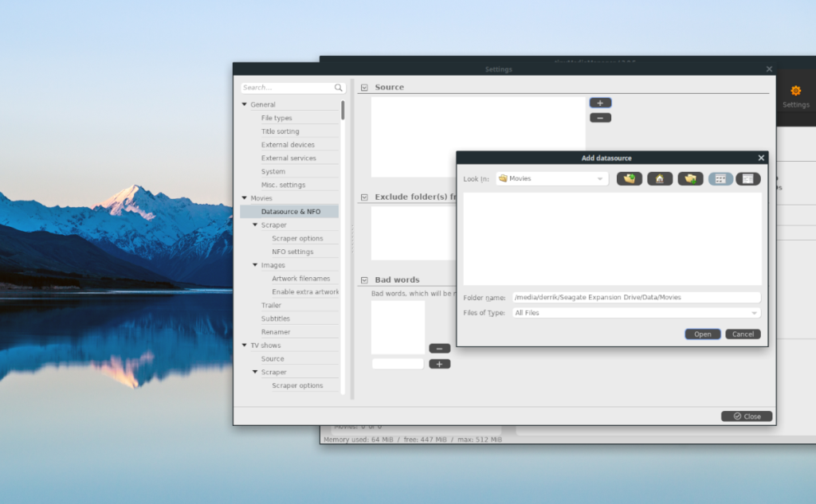This screenshot has height=504, width=816.
Task: Open the home directory in the file browser
Action: coord(660,178)
